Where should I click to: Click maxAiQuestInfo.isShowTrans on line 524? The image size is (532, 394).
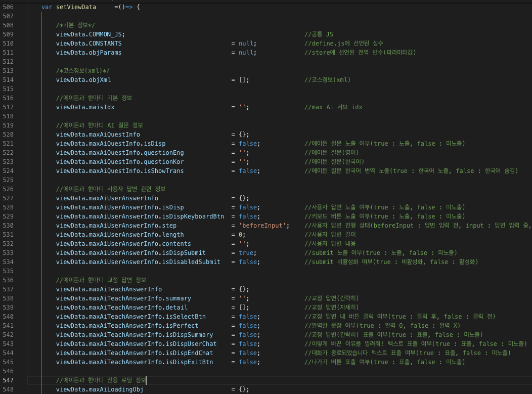(137, 171)
